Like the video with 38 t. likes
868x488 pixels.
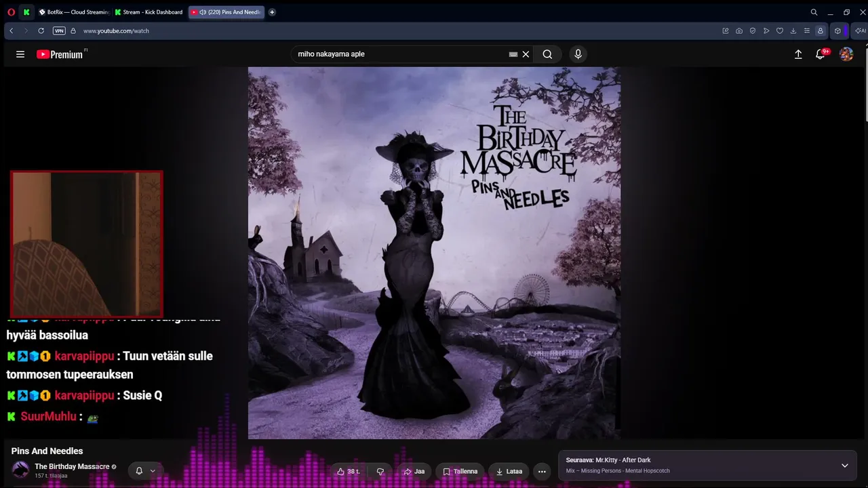tap(349, 471)
